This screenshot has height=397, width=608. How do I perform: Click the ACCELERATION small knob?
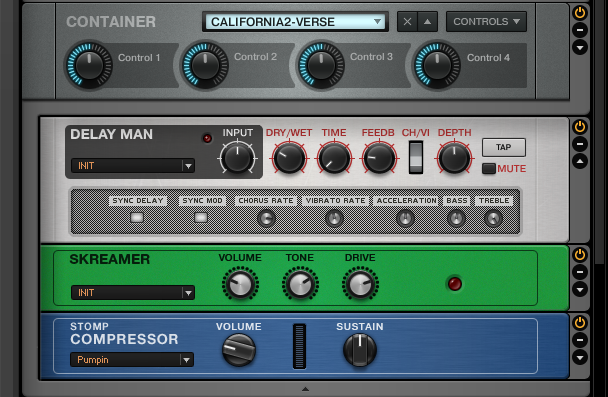tap(405, 219)
